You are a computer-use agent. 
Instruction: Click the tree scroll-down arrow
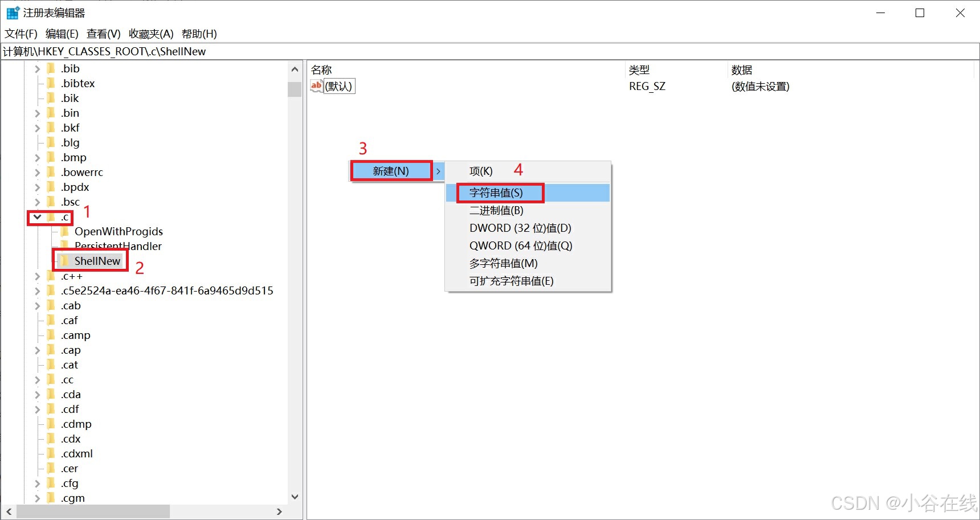click(x=295, y=497)
